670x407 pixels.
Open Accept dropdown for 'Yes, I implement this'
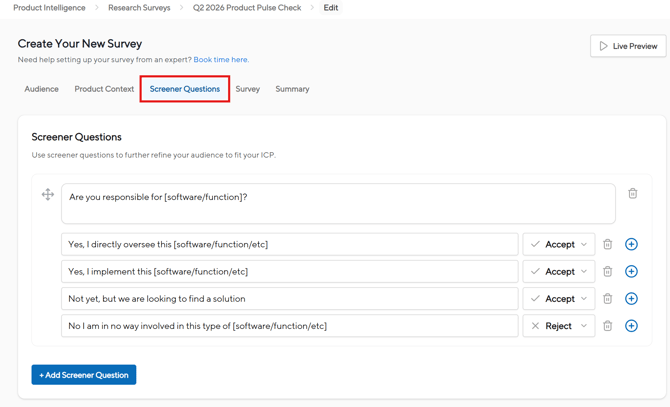(x=558, y=271)
